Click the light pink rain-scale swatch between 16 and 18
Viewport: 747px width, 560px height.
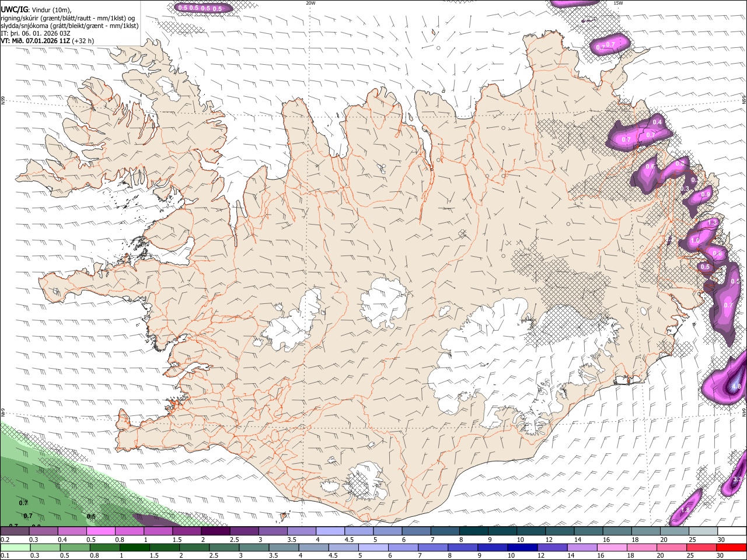point(612,547)
